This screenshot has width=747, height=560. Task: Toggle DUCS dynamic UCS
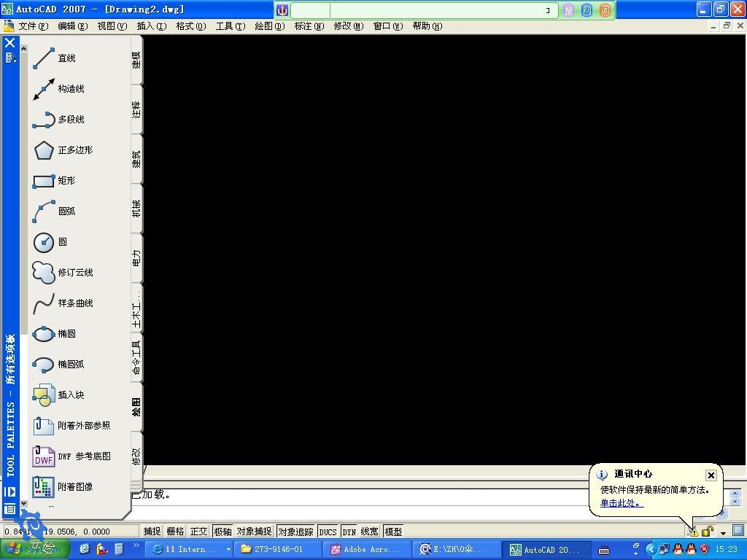tap(328, 532)
